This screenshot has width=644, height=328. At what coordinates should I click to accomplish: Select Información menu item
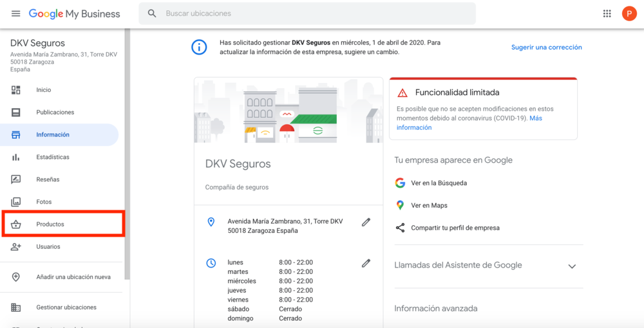(x=59, y=135)
